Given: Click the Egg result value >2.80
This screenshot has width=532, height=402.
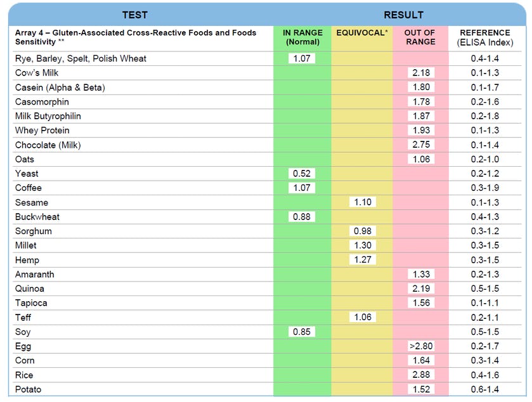Looking at the screenshot, I should [420, 346].
